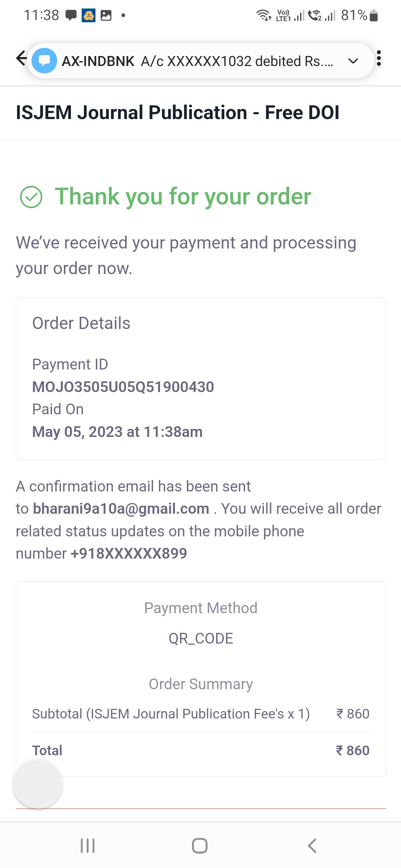Screen dimensions: 401x868
Task: Tap the floating round button at bottom left
Action: tap(38, 783)
